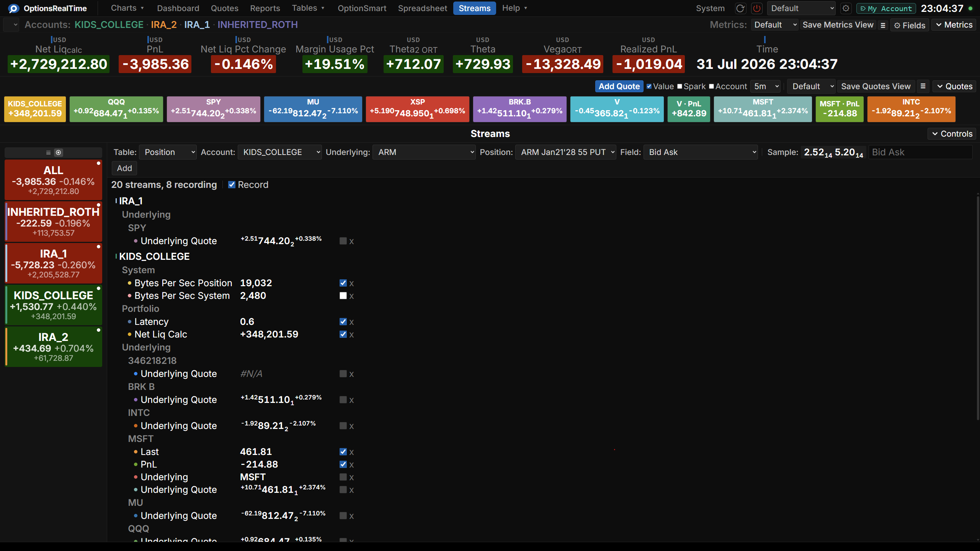Remove the MSFT Last stream
Screen dimensions: 980x551
tap(351, 452)
